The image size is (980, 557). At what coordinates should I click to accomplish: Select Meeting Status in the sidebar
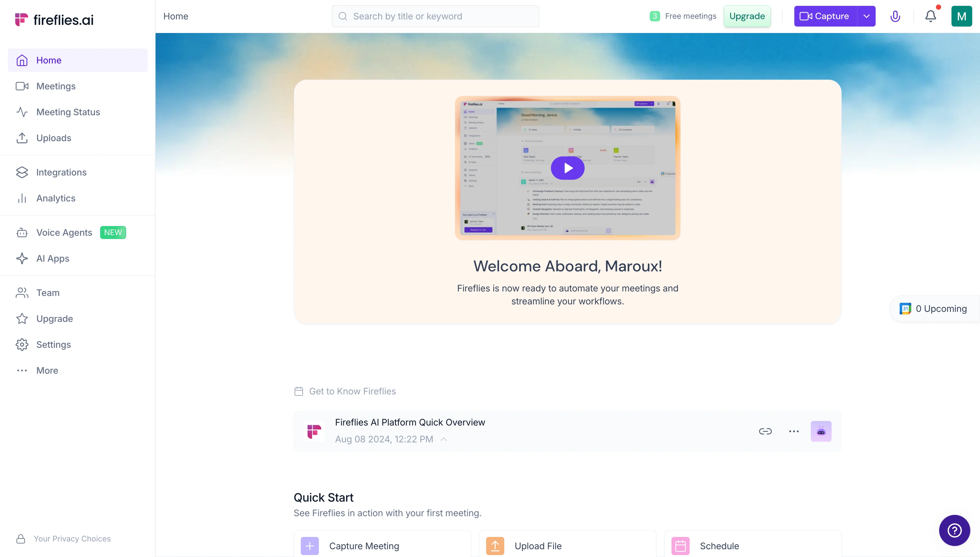coord(67,112)
